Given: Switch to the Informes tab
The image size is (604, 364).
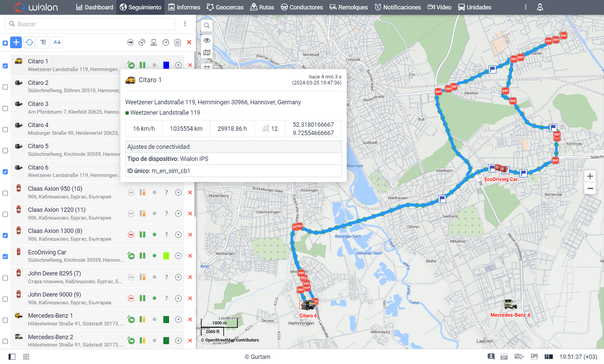Looking at the screenshot, I should 184,7.
